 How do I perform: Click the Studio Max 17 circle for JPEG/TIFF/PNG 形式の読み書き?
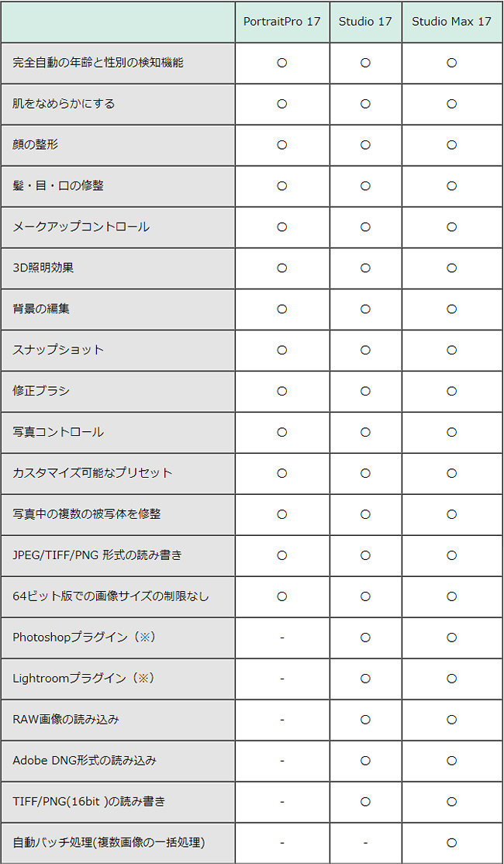tap(452, 555)
